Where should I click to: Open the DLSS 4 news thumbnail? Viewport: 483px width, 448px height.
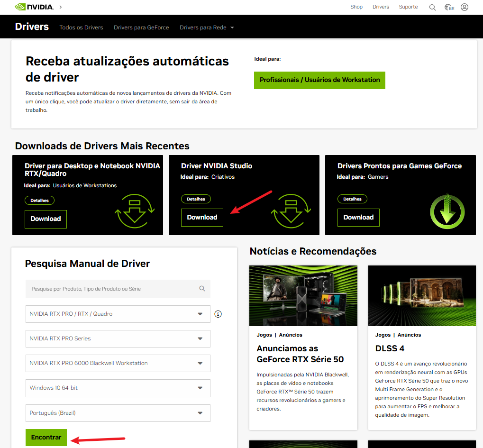[x=422, y=296]
